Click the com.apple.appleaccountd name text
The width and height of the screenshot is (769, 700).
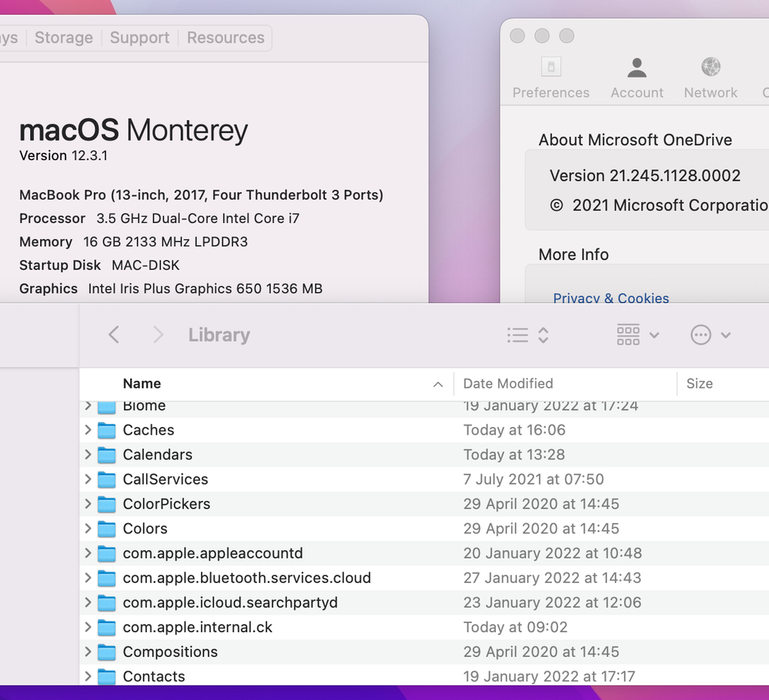(212, 553)
